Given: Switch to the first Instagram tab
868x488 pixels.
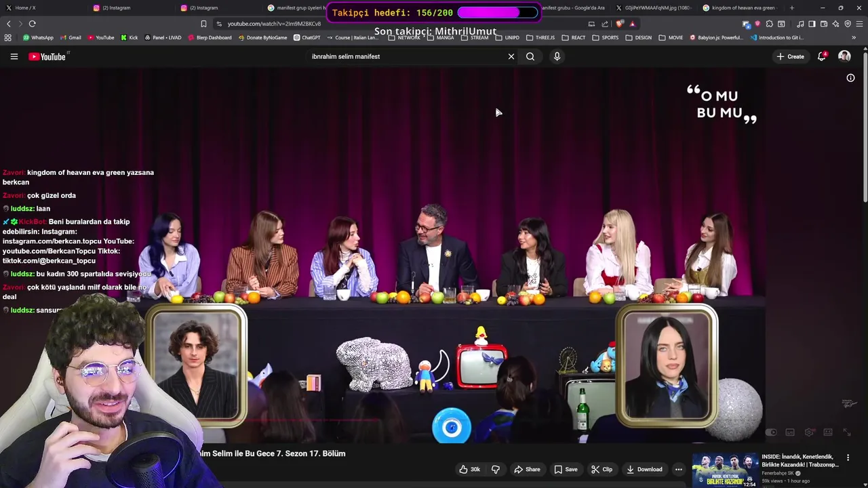Looking at the screenshot, I should pos(129,7).
